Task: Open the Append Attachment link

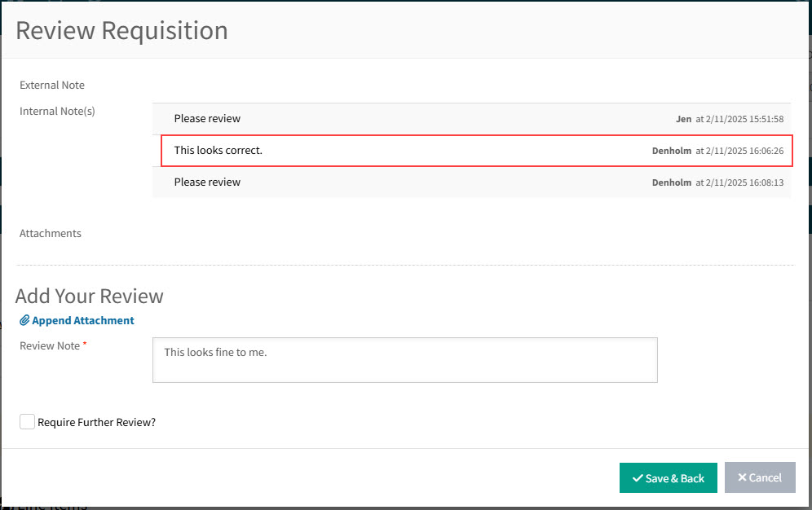Action: (82, 321)
